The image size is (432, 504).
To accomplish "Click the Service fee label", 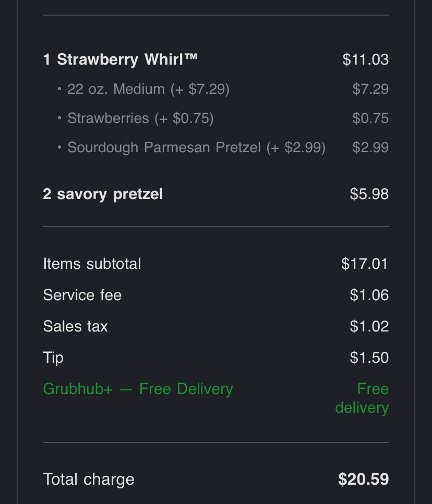I will [82, 295].
